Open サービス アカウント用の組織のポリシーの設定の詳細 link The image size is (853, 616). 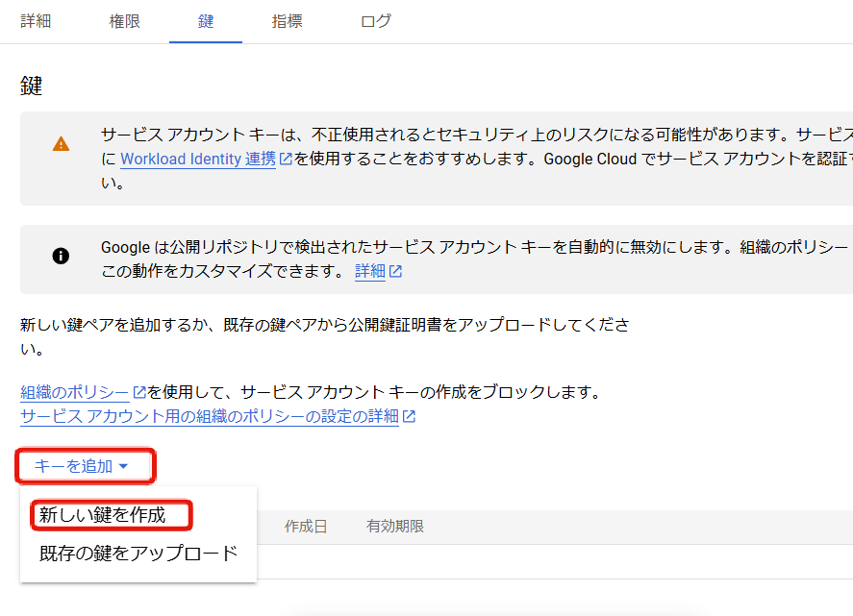point(210,416)
